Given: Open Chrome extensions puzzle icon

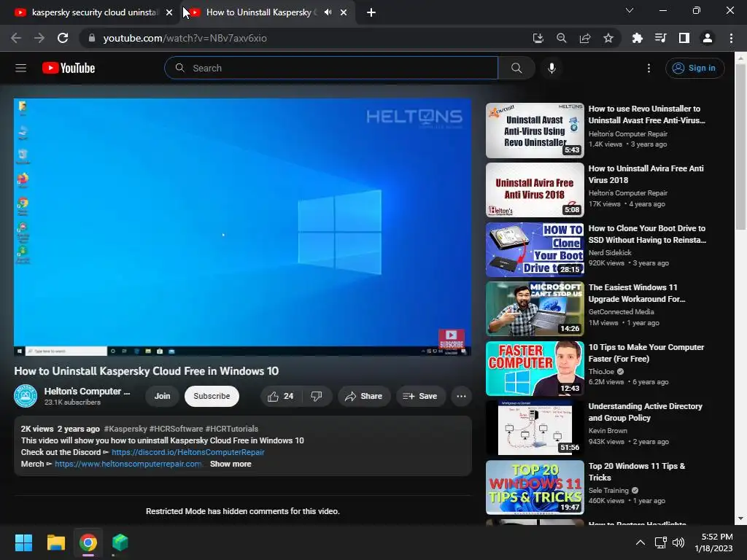Looking at the screenshot, I should (x=637, y=38).
